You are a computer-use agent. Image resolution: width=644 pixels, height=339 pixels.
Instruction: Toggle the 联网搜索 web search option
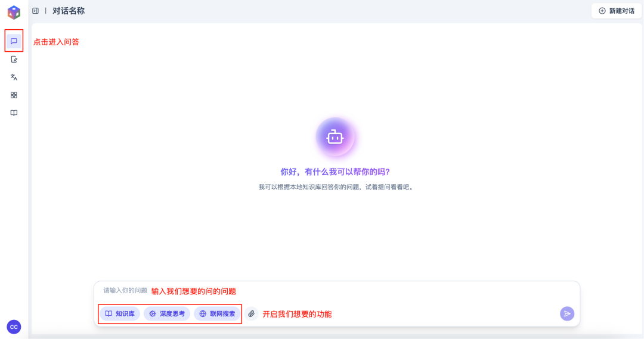[217, 314]
